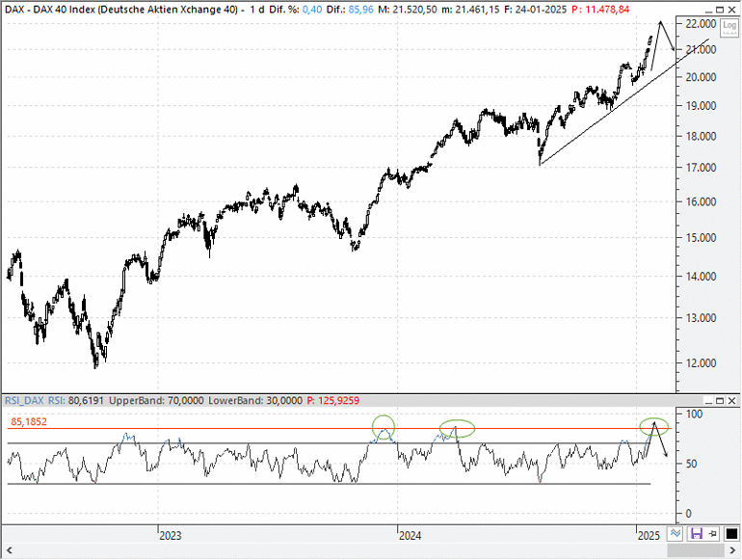Click the RSI: 80,6191 value
This screenshot has width=742, height=560.
point(76,400)
